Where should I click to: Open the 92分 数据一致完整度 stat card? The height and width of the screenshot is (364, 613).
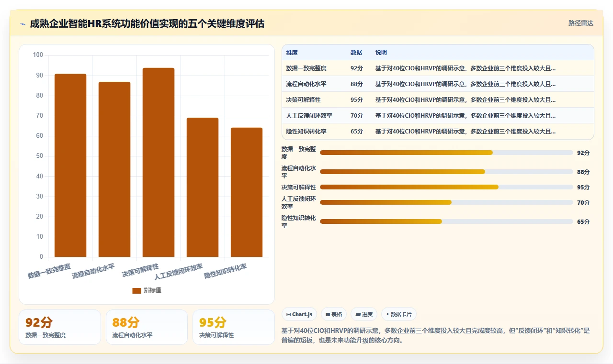pos(60,327)
